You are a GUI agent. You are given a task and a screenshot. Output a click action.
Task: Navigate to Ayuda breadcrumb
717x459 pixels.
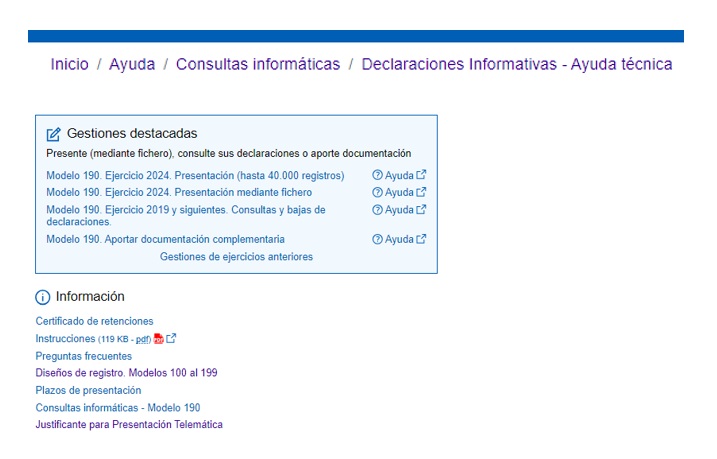132,64
